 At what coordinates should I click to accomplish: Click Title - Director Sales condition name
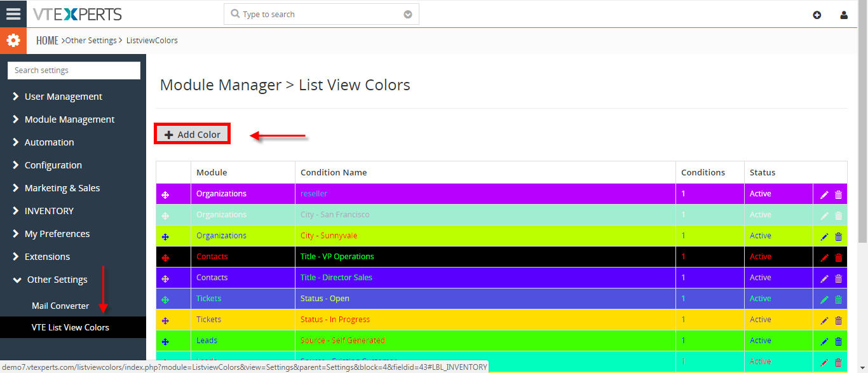pyautogui.click(x=336, y=278)
